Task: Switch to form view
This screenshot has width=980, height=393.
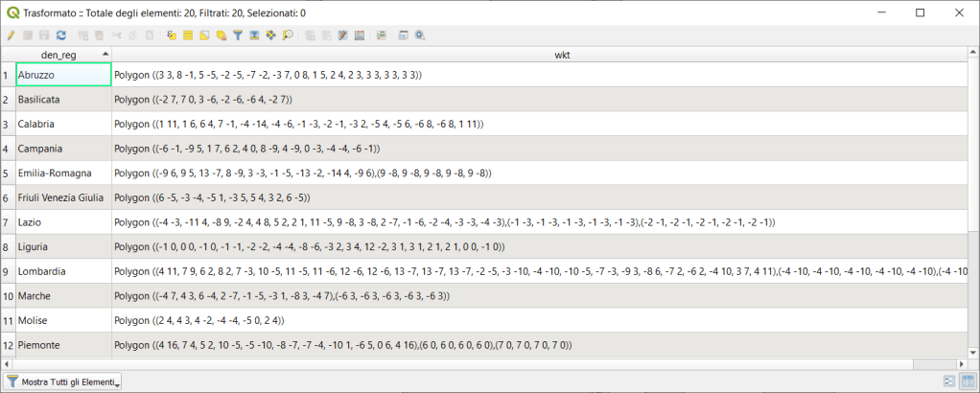Action: click(948, 381)
